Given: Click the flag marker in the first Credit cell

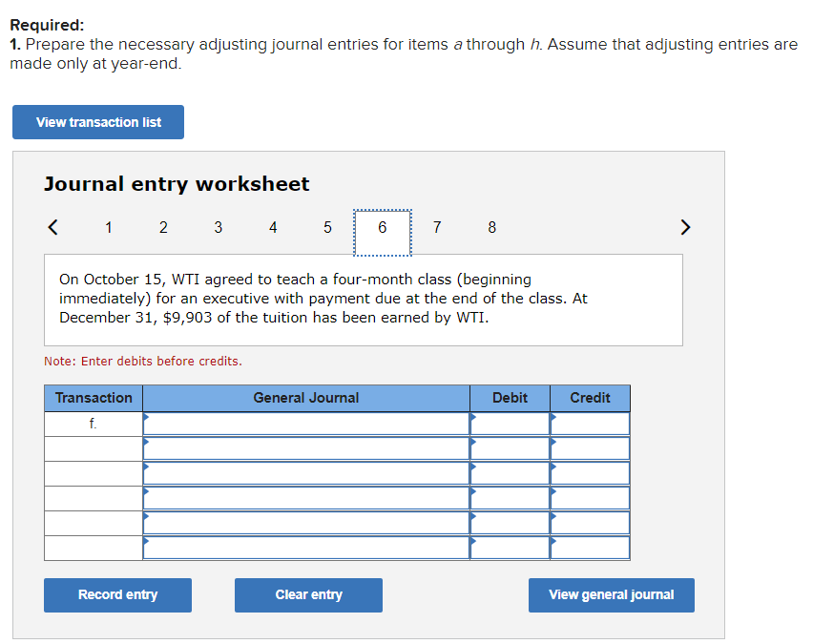Looking at the screenshot, I should pos(553,416).
